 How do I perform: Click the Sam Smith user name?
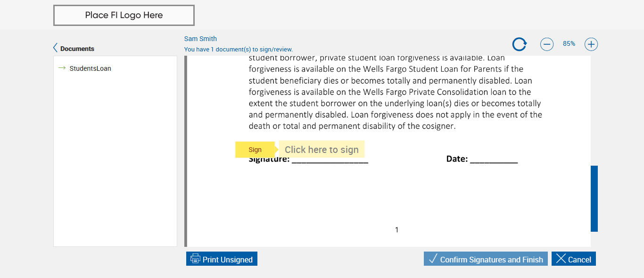tap(200, 39)
